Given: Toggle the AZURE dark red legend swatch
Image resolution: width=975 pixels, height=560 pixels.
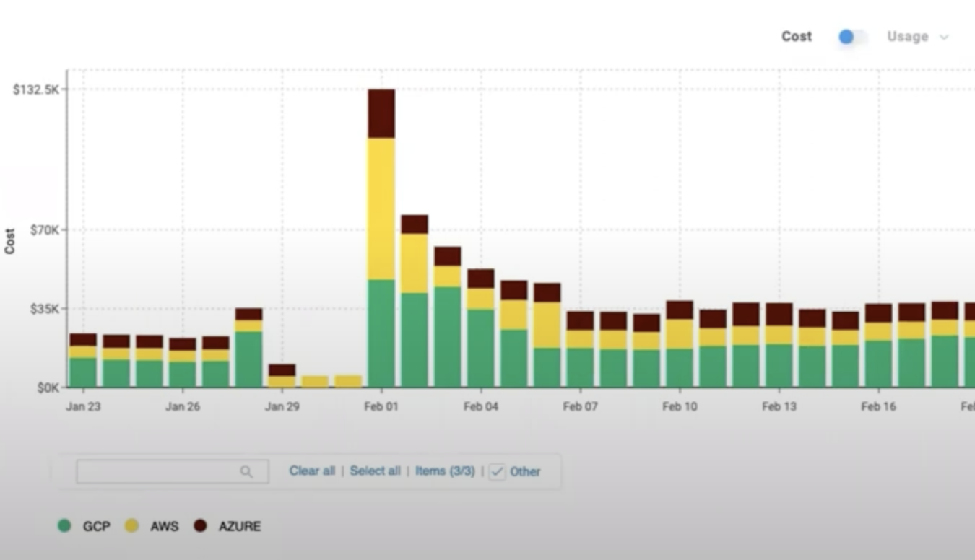Looking at the screenshot, I should (x=201, y=526).
